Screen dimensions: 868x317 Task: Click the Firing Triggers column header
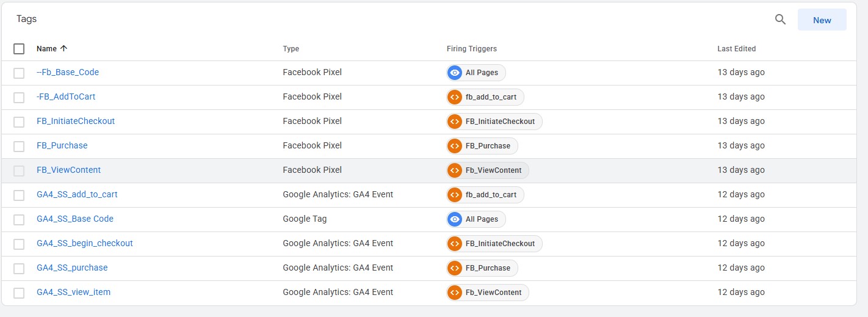point(471,49)
